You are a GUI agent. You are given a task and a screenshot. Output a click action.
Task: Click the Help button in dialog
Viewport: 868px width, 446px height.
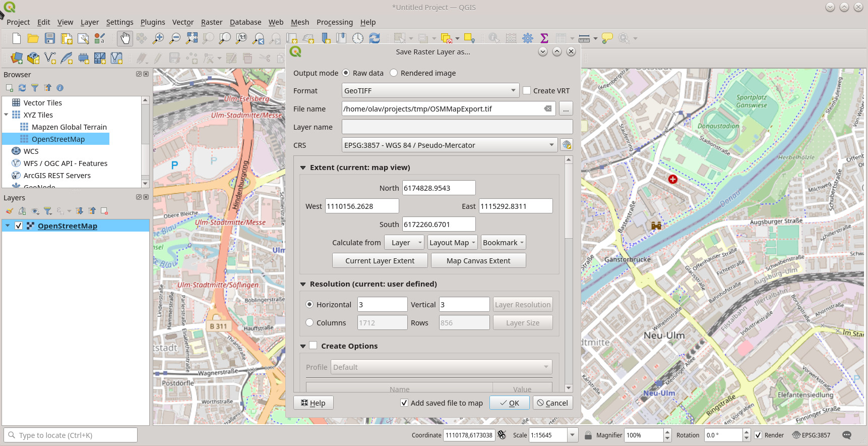(x=314, y=403)
